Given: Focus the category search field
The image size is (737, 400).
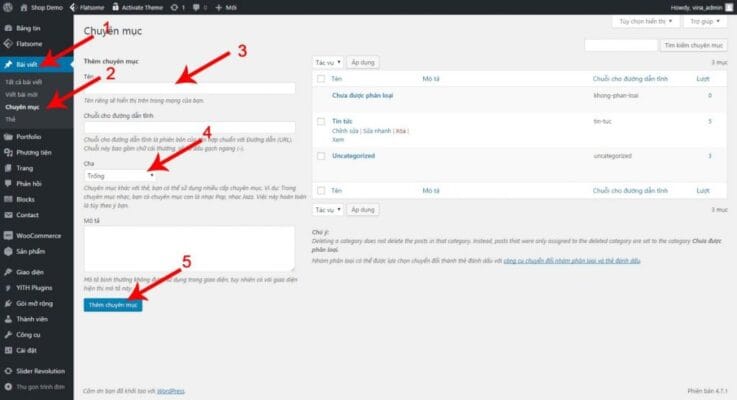Looking at the screenshot, I should [x=620, y=45].
